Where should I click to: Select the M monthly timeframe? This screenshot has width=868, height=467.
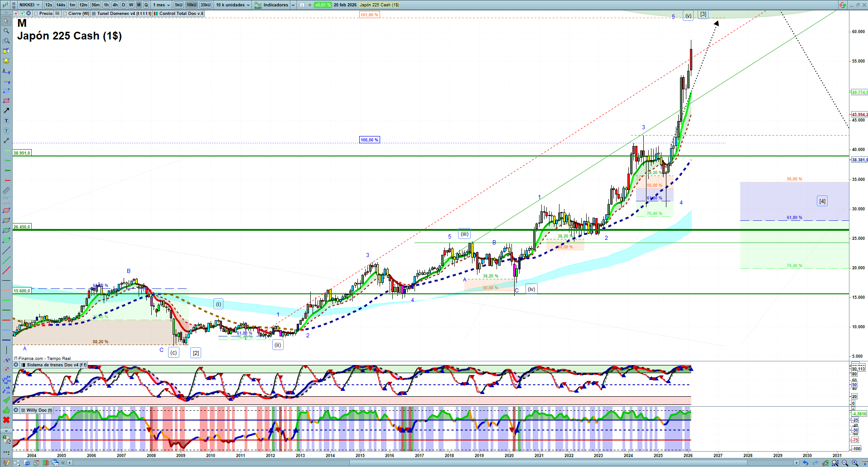tap(139, 5)
